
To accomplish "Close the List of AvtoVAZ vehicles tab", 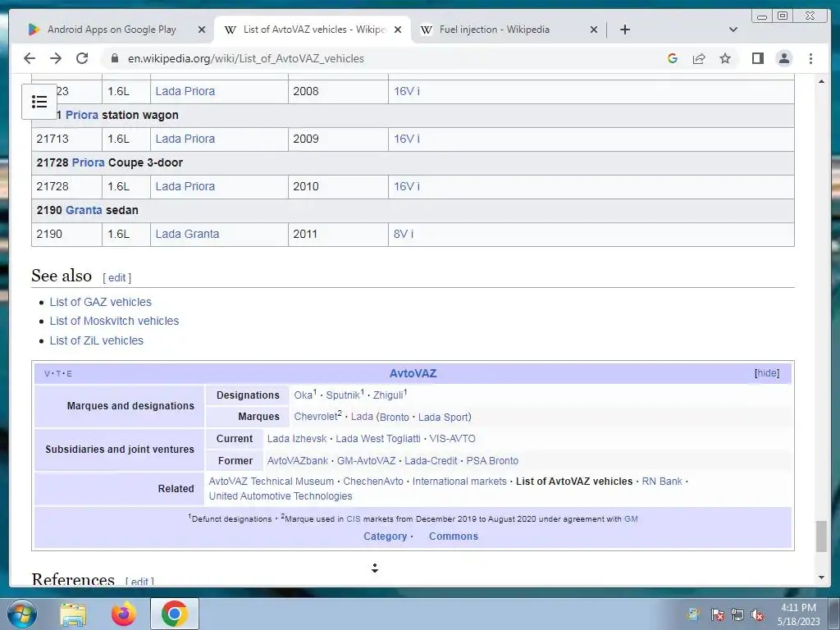I will [398, 30].
